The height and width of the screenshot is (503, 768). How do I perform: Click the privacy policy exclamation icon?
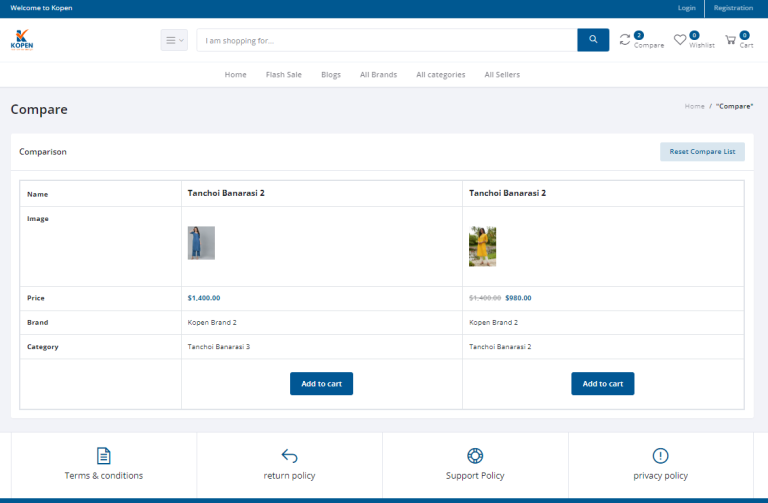pos(660,456)
